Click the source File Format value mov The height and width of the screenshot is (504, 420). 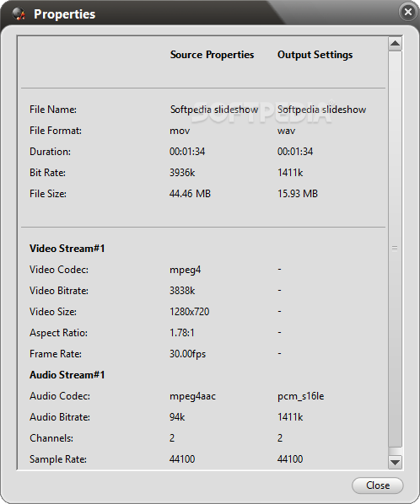tap(180, 131)
